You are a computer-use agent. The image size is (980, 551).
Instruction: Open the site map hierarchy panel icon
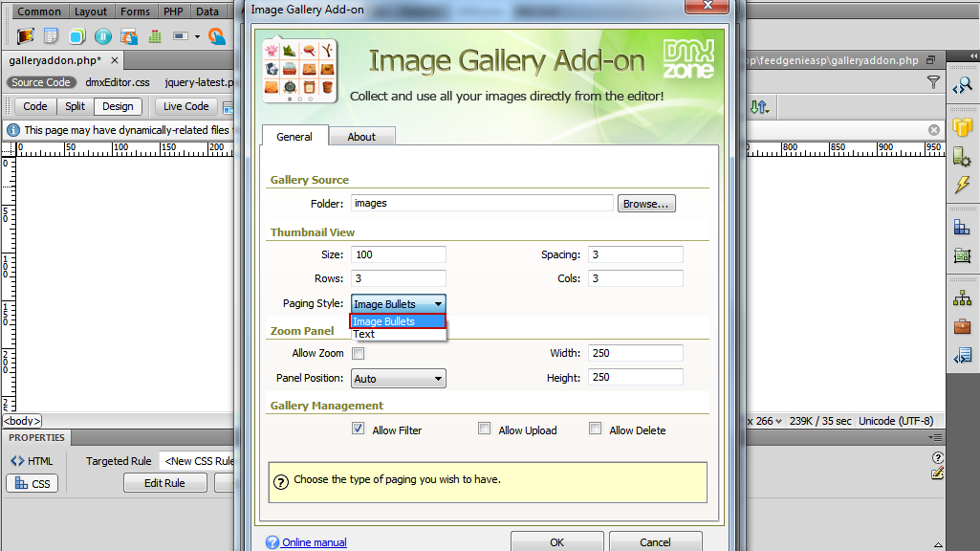(x=963, y=298)
